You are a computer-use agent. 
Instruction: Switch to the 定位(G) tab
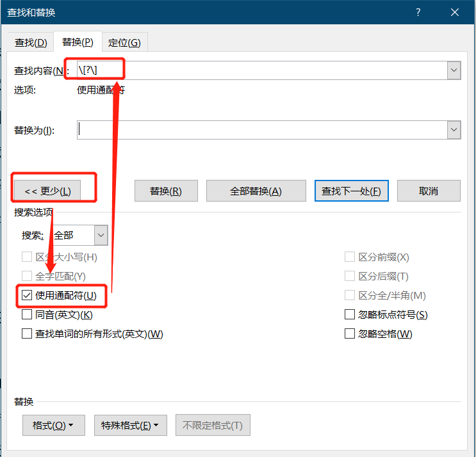tap(124, 43)
